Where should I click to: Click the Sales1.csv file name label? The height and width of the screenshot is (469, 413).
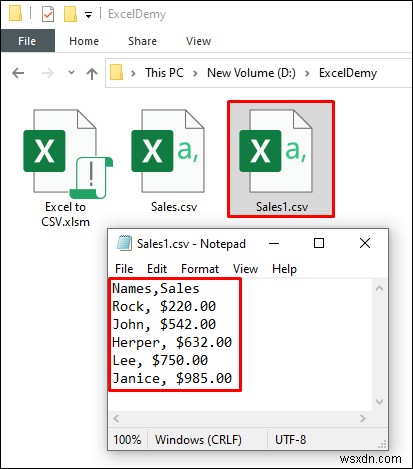[x=282, y=207]
